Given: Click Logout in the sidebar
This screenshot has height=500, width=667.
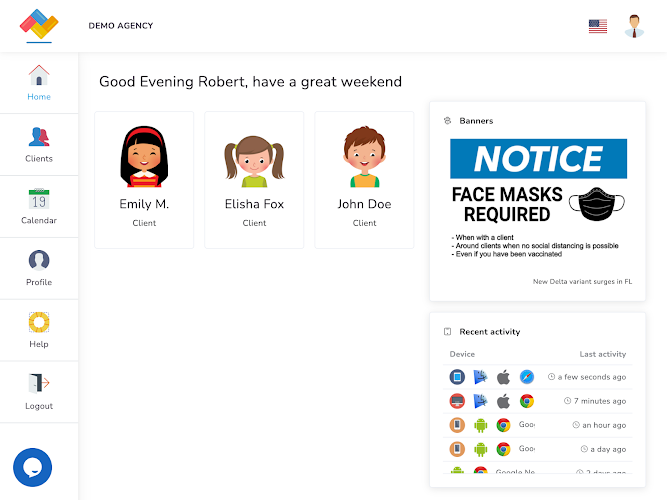Looking at the screenshot, I should 39,392.
